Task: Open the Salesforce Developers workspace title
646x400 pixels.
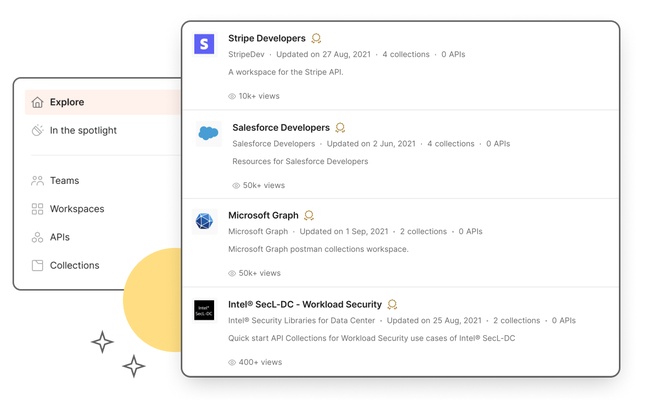Action: 281,128
